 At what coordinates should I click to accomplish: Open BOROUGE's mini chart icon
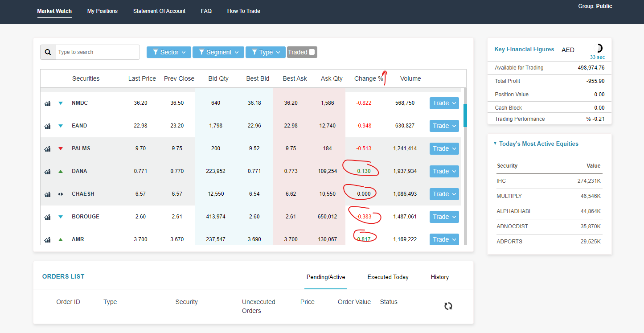point(47,217)
